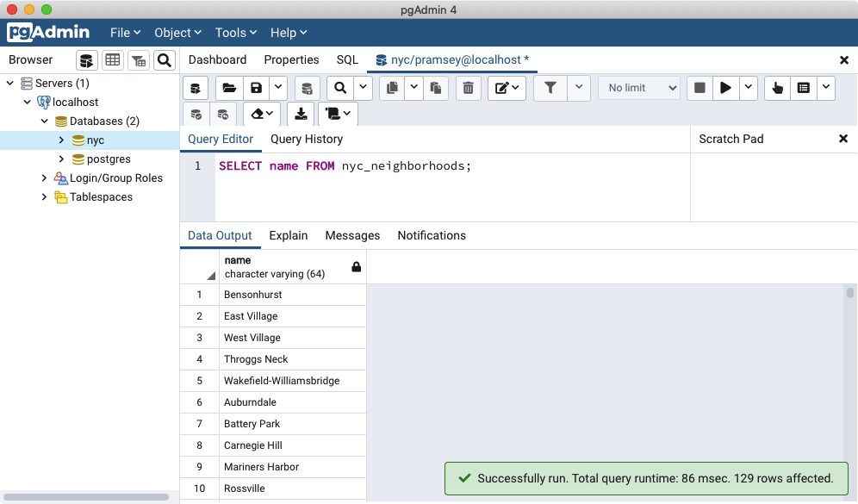Image resolution: width=858 pixels, height=504 pixels.
Task: Execute the query with the play button
Action: [x=725, y=88]
